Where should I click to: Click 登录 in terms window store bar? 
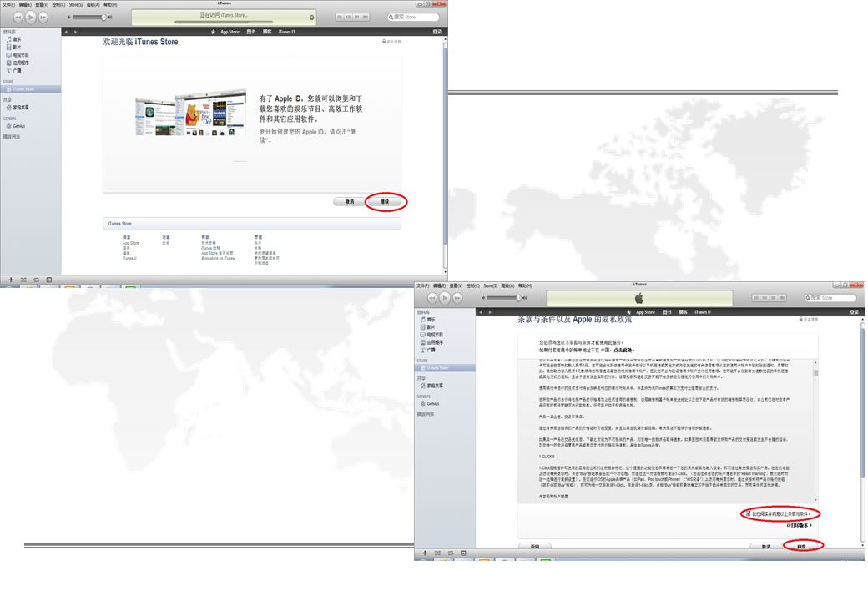coord(854,312)
